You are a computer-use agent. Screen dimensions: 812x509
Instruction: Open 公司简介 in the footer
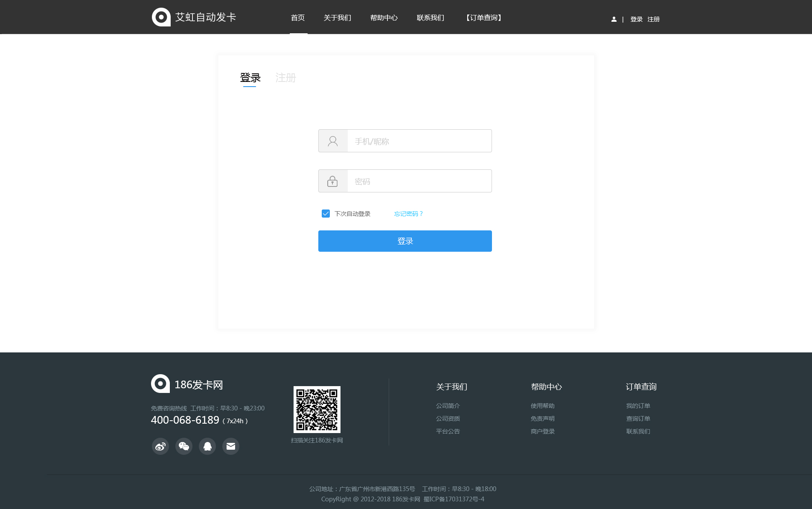(x=448, y=406)
